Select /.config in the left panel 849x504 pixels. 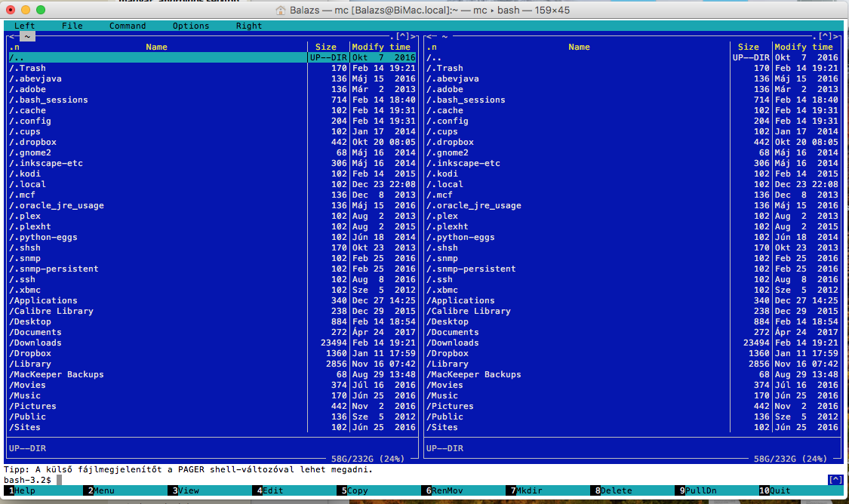click(x=212, y=121)
